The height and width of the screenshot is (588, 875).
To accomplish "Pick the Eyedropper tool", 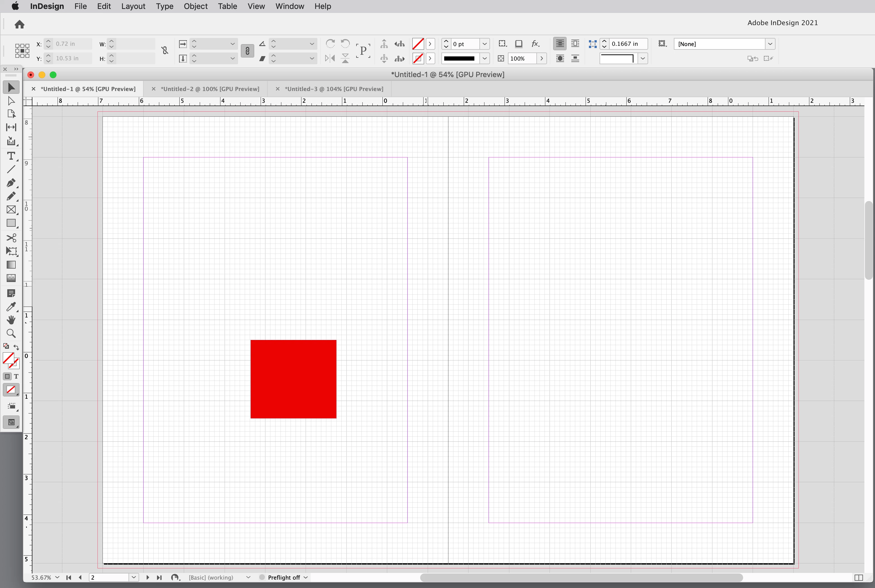I will [x=11, y=306].
